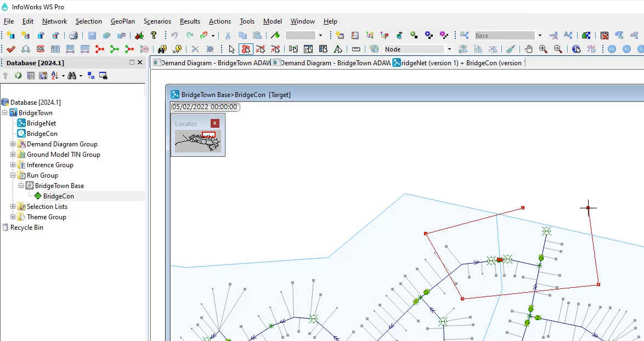Click the green flag icon in the toolbar

coord(275,35)
